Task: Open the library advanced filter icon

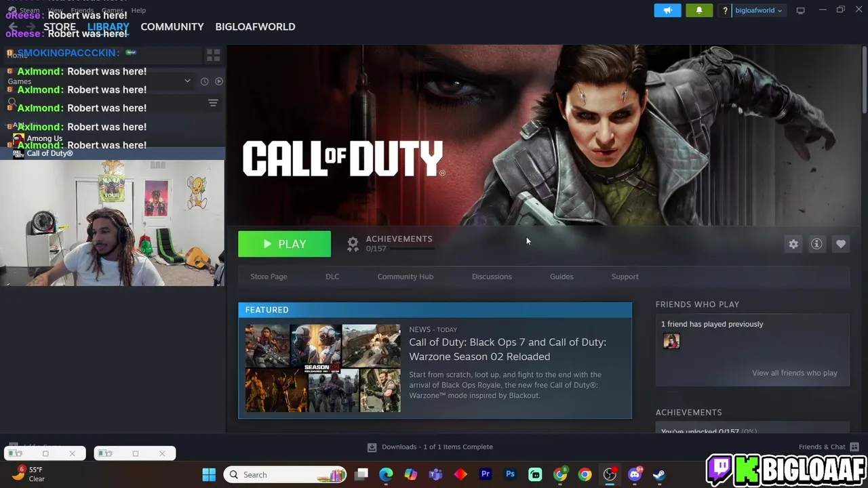Action: click(x=213, y=103)
